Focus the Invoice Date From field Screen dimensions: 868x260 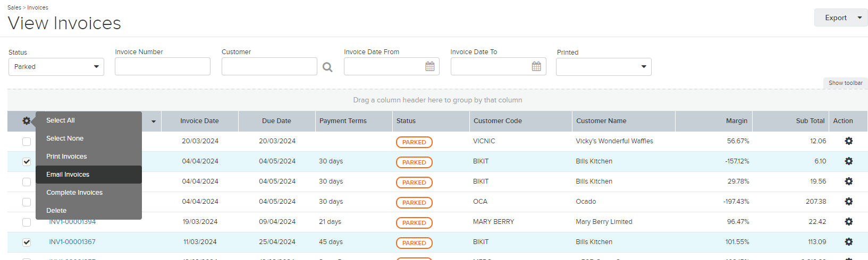392,66
